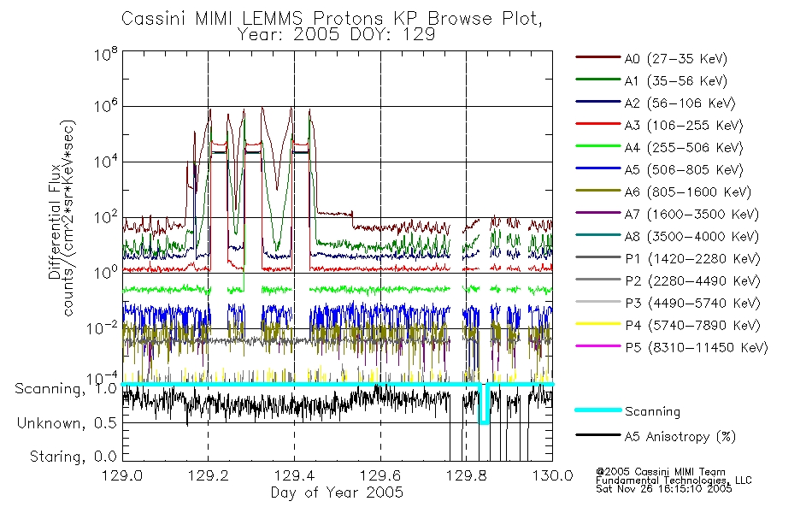Click the olive A6 legend line
The height and width of the screenshot is (513, 812).
coord(598,191)
